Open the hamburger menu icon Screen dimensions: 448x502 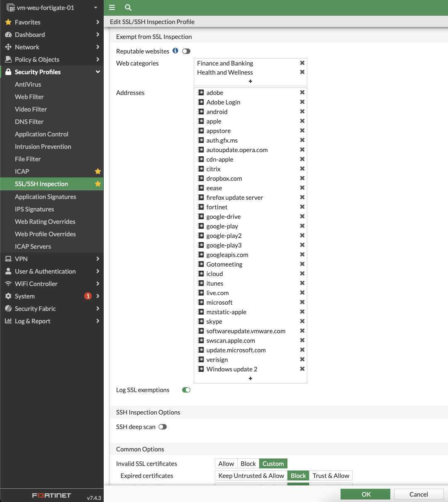click(112, 7)
